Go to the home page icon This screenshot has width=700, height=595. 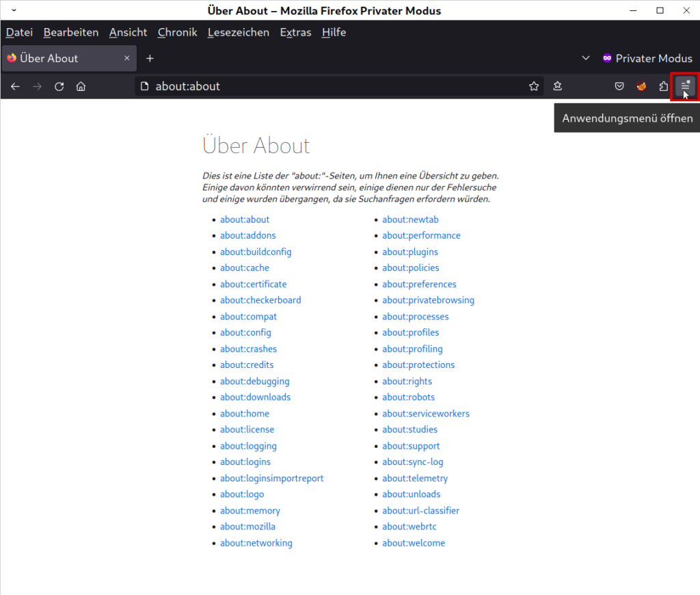81,86
